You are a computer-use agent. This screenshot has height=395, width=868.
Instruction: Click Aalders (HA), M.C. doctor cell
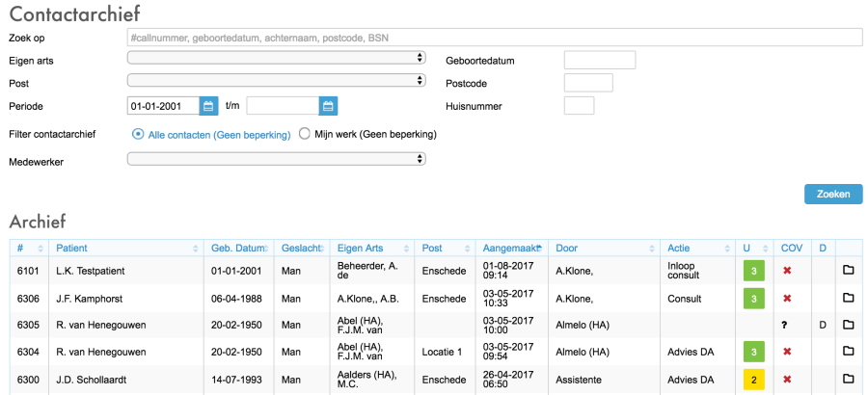[x=367, y=380]
